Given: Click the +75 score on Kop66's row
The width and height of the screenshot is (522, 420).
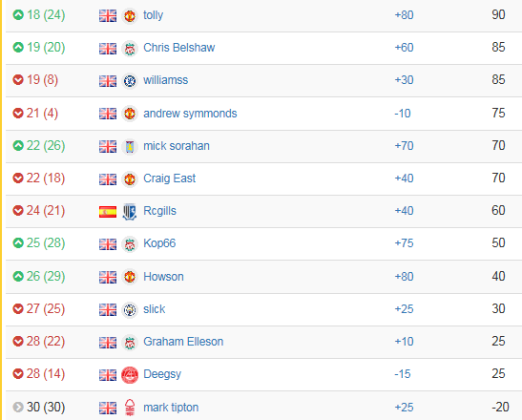Looking at the screenshot, I should tap(404, 243).
